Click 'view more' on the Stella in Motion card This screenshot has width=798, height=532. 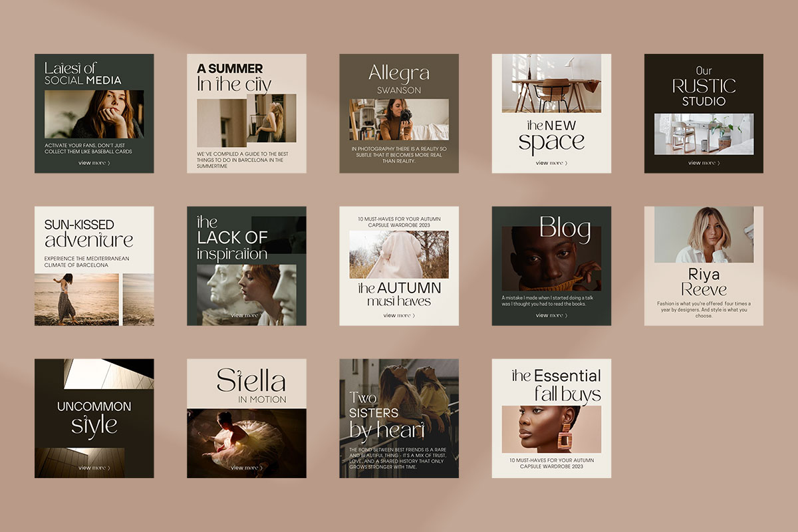click(x=246, y=467)
